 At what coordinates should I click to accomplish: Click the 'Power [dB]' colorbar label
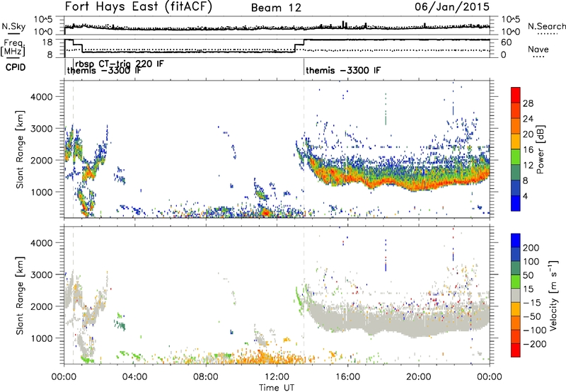point(540,149)
